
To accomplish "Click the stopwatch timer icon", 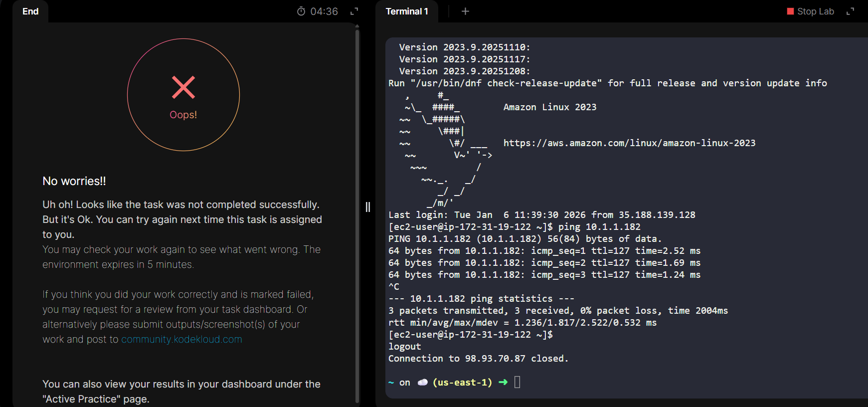I will click(x=301, y=11).
